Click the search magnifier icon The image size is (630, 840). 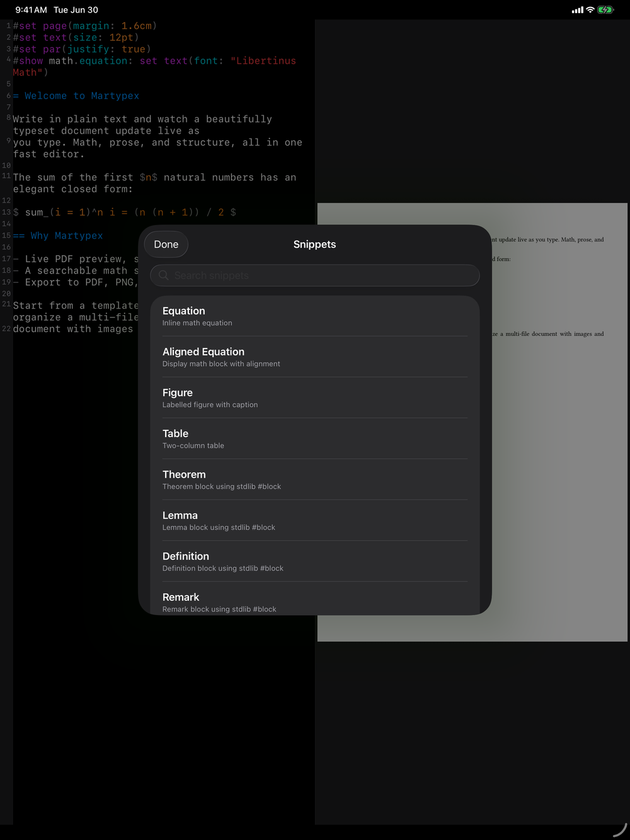164,275
